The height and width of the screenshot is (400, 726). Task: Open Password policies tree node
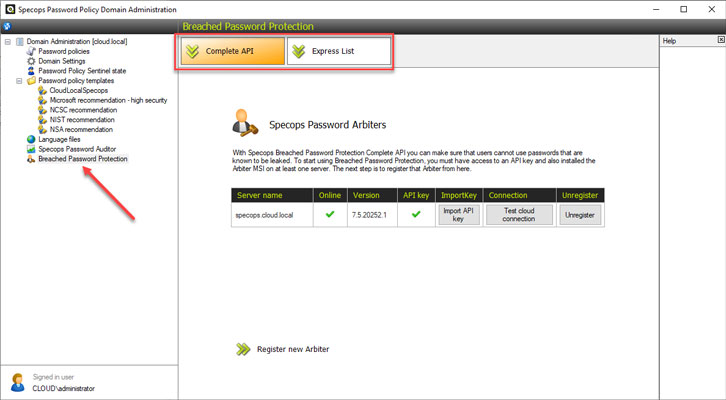pos(64,51)
